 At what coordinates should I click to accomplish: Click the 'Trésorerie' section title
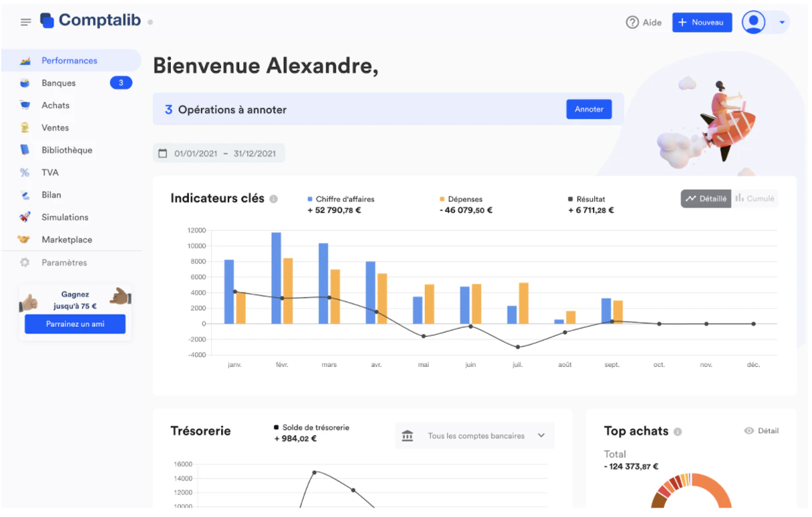click(200, 431)
